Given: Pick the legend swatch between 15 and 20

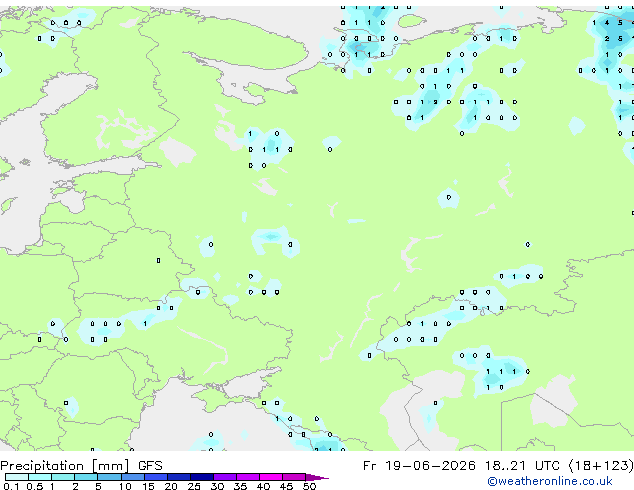Looking at the screenshot, I should pyautogui.click(x=156, y=477).
